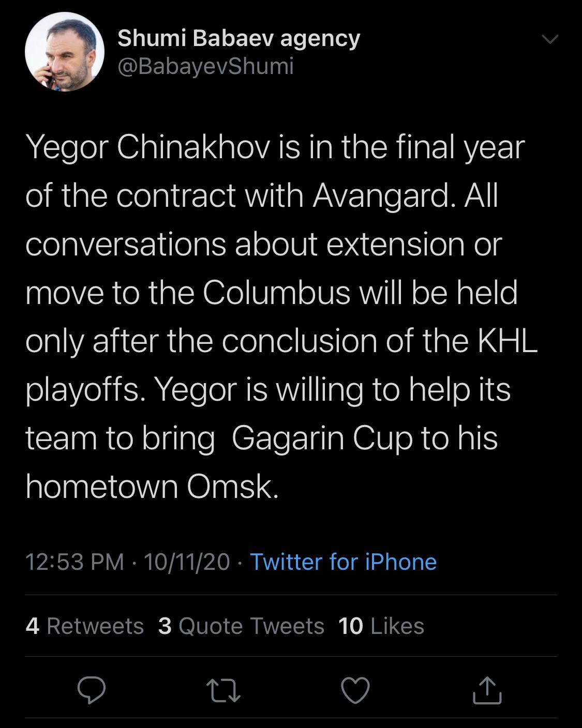This screenshot has width=582, height=728.
Task: Tap the phrase Gagarin Cup in the tweet
Action: click(x=322, y=438)
